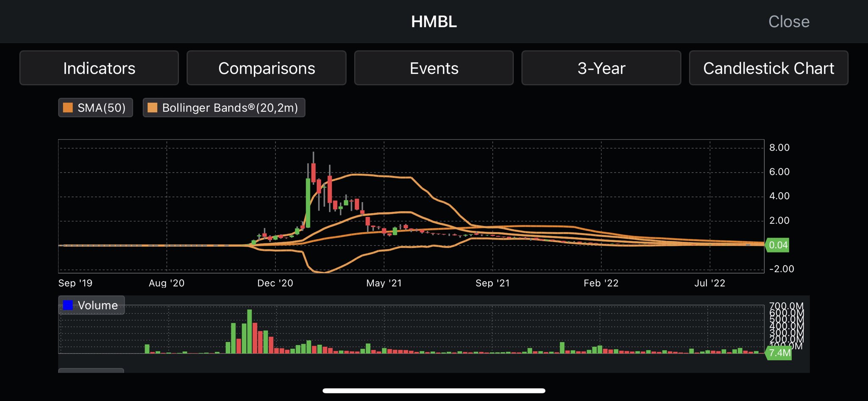The image size is (868, 401).
Task: Click the May '21 date axis label
Action: 384,283
